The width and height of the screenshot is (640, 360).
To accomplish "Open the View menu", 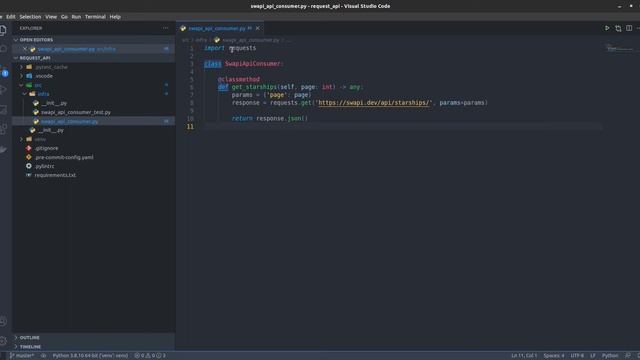I will [x=51, y=17].
